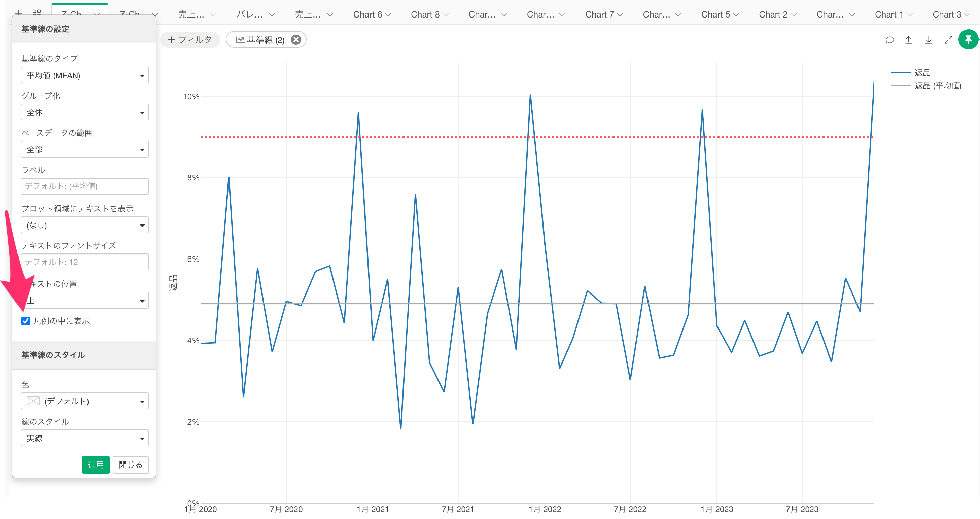Open 基準線のタイプ dropdown showing 平均値 (MEAN)
980x519 pixels.
tap(84, 75)
